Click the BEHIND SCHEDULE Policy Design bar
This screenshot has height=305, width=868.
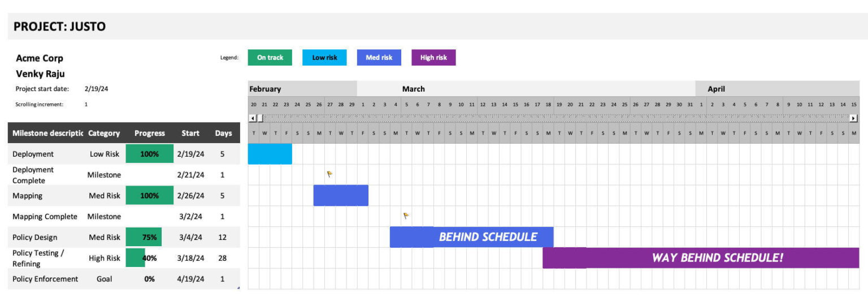click(472, 237)
